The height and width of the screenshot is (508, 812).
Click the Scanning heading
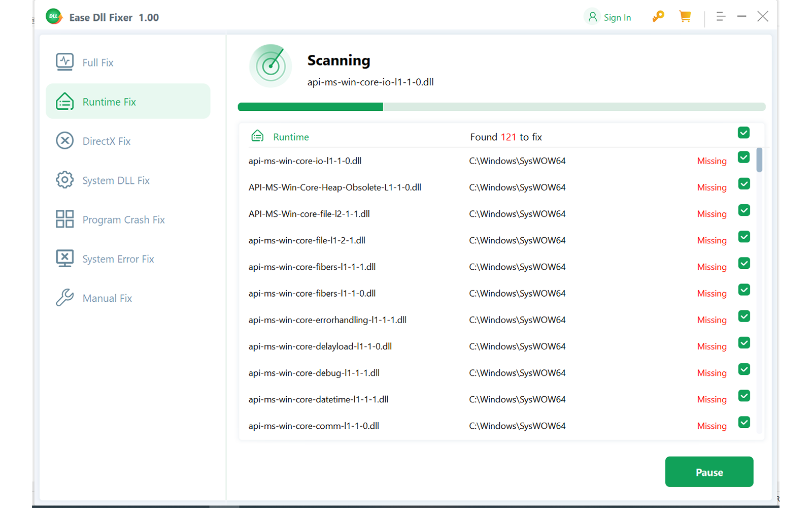pyautogui.click(x=339, y=60)
